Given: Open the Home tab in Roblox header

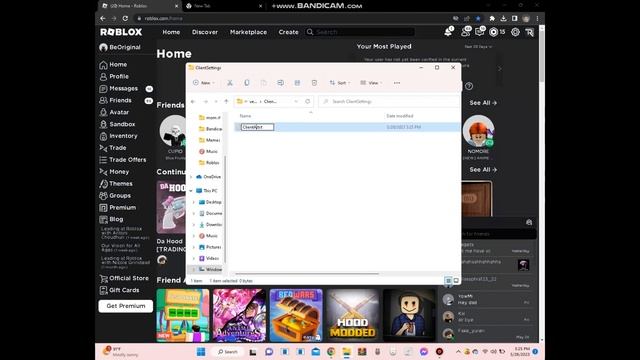Looking at the screenshot, I should [x=171, y=32].
